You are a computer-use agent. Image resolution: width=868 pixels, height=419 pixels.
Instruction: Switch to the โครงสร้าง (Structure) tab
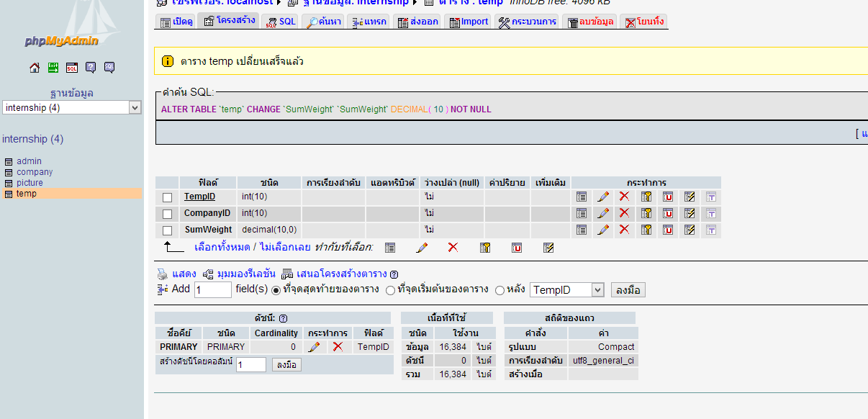click(229, 20)
